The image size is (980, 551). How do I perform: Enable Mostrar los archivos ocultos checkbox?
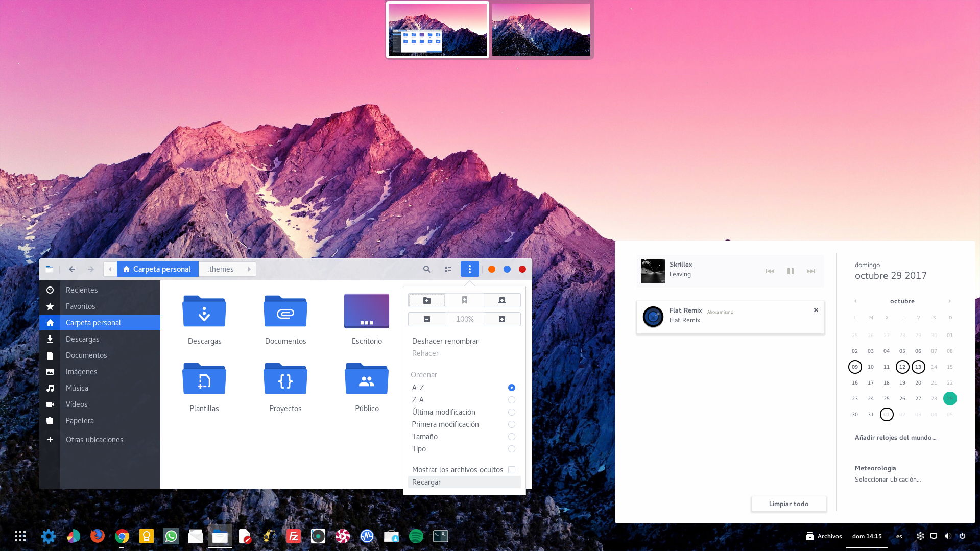tap(512, 470)
